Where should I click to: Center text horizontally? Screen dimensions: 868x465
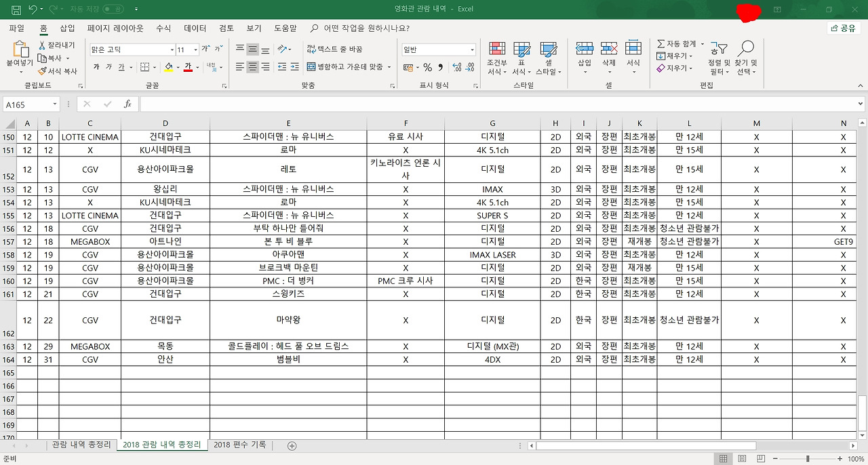[253, 67]
